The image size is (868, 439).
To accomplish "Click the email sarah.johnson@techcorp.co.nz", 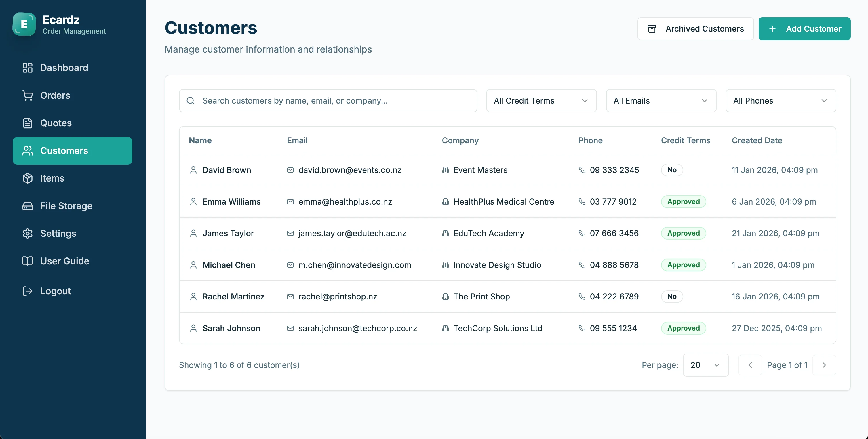I will (x=358, y=329).
